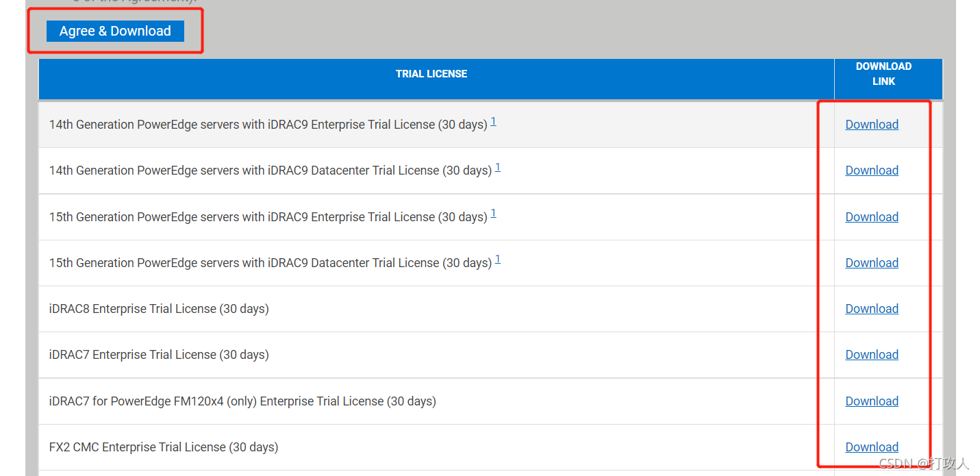Screen dimensions: 980x476
Task: Open footnote 1 on 14th Generation Enterprise row
Action: (x=494, y=121)
